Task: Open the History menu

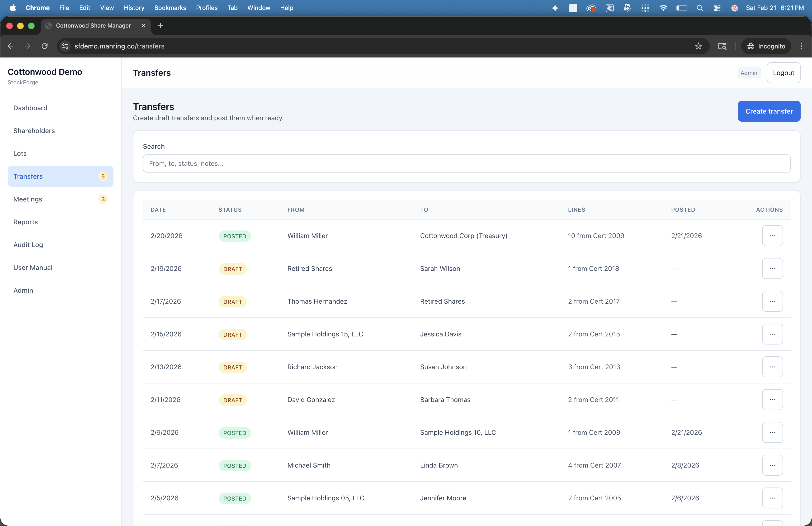Action: point(134,8)
